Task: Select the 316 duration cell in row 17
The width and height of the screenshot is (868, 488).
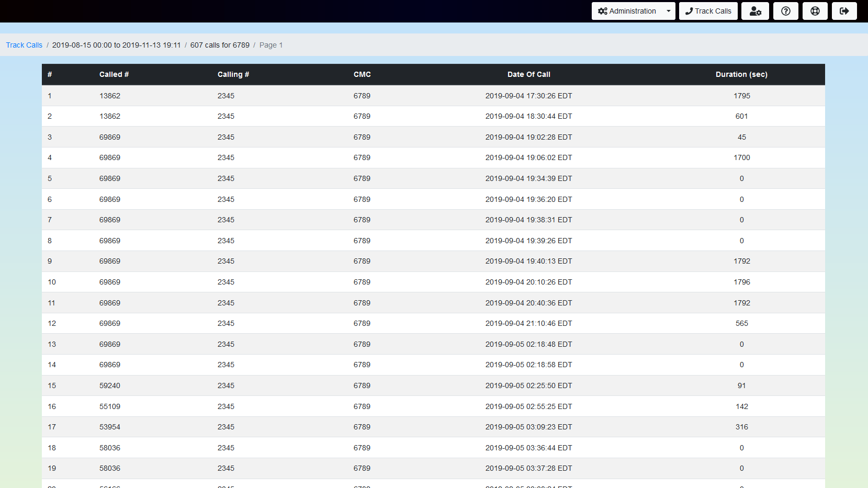Action: pyautogui.click(x=741, y=427)
